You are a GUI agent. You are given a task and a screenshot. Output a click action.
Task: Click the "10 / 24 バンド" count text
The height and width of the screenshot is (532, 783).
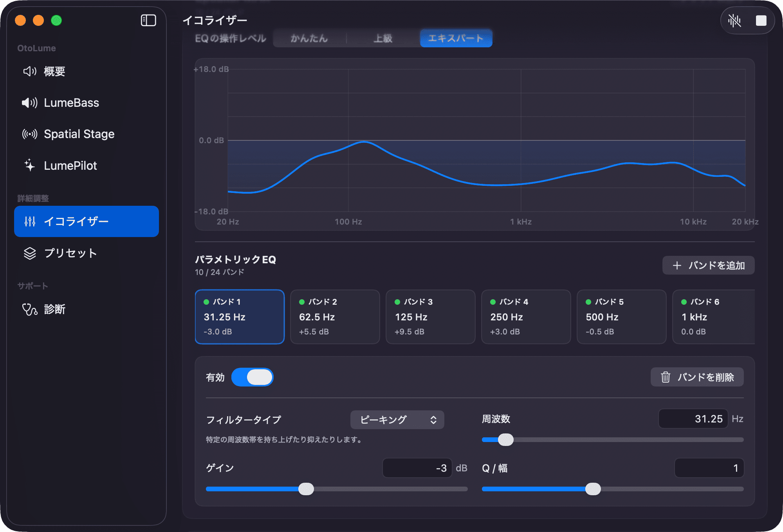click(220, 272)
